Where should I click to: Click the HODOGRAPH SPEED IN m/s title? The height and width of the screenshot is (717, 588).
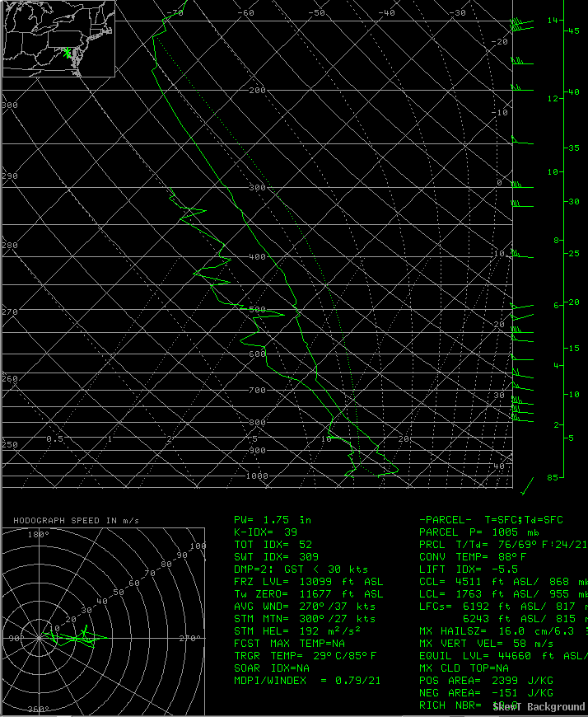coord(76,520)
